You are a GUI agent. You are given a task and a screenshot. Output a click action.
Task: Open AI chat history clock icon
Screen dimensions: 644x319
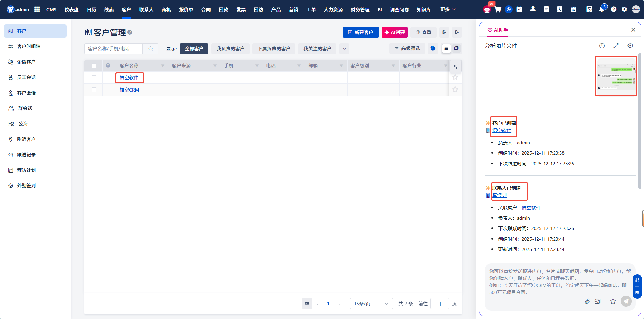[x=602, y=46]
